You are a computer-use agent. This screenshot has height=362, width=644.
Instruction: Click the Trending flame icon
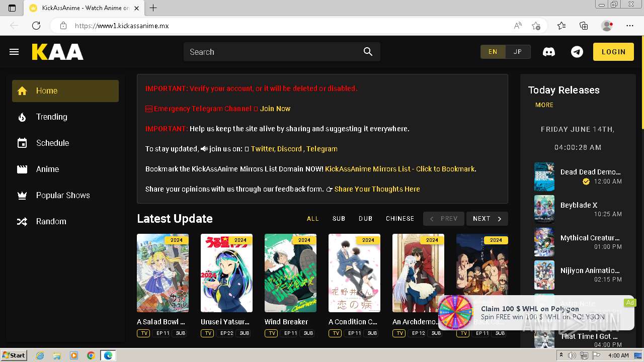[x=22, y=117]
